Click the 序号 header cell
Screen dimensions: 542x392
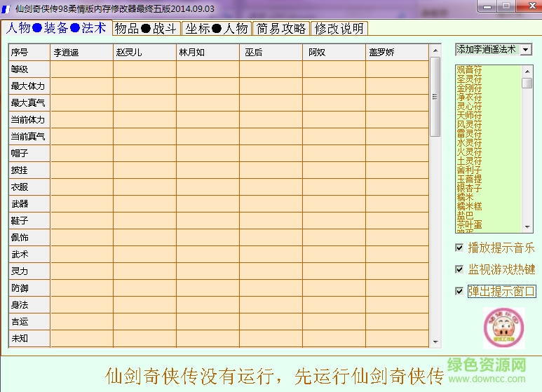(x=29, y=52)
